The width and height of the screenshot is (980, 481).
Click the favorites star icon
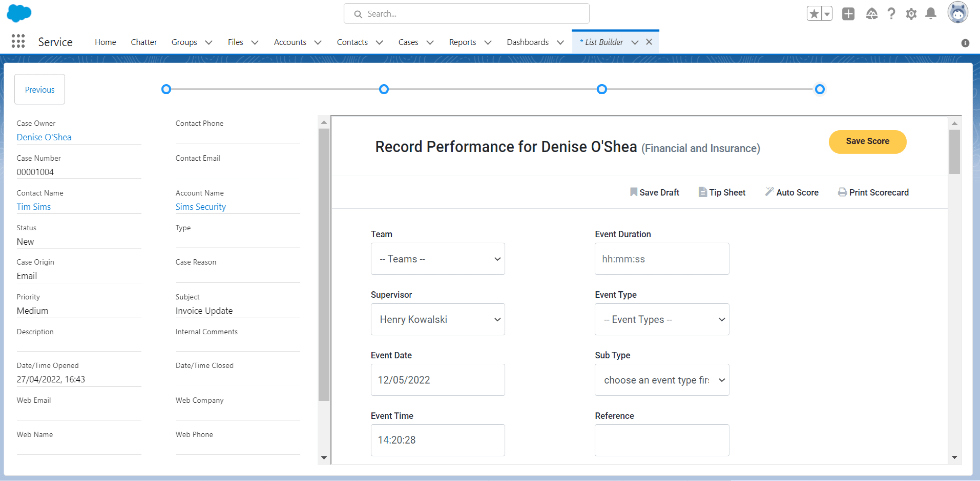pos(814,14)
